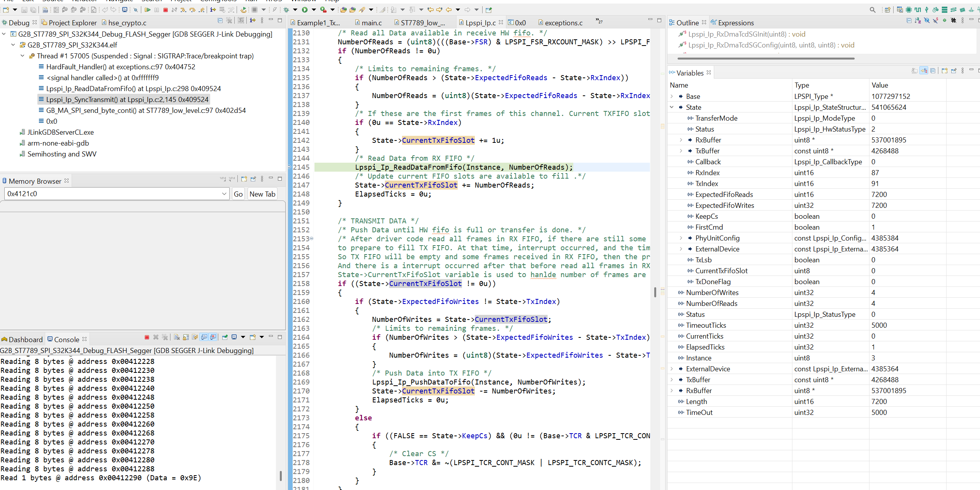Click the search magnifier icon in top toolbar
The width and height of the screenshot is (980, 490).
pyautogui.click(x=872, y=10)
